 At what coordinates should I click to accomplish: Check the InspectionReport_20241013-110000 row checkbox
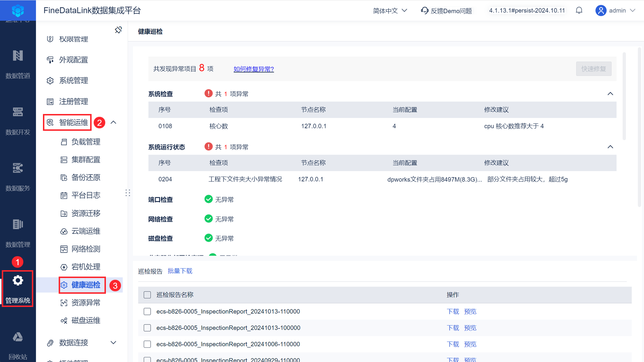(147, 312)
